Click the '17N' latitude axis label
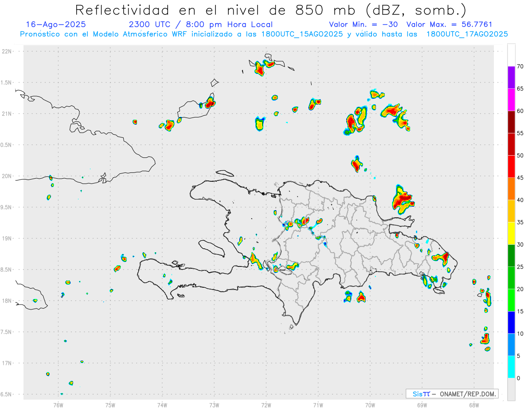This screenshot has width=532, height=411. (8, 363)
